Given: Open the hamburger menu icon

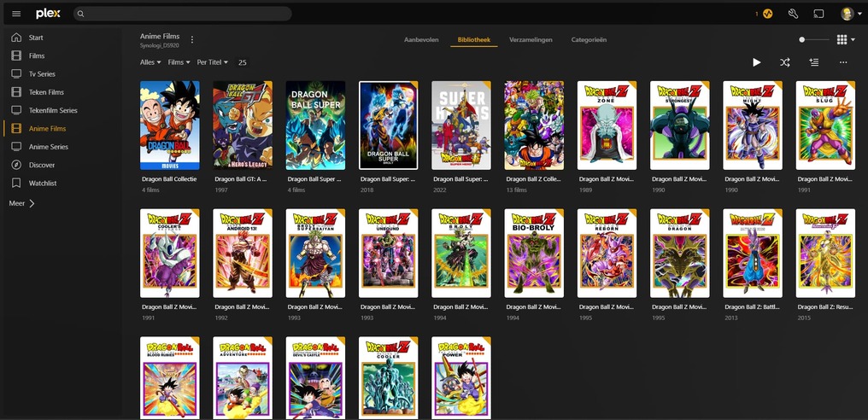Looking at the screenshot, I should (16, 14).
